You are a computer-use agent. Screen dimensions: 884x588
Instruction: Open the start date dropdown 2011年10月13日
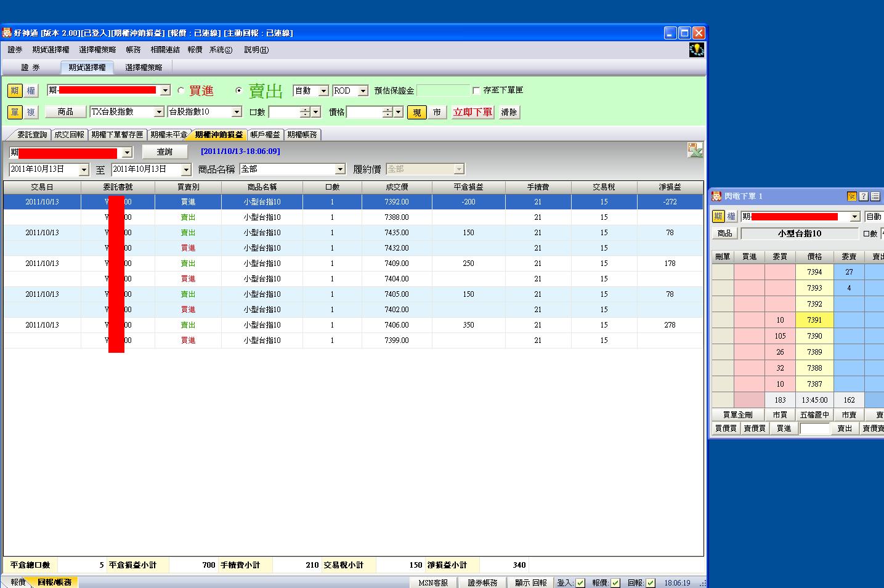(84, 169)
